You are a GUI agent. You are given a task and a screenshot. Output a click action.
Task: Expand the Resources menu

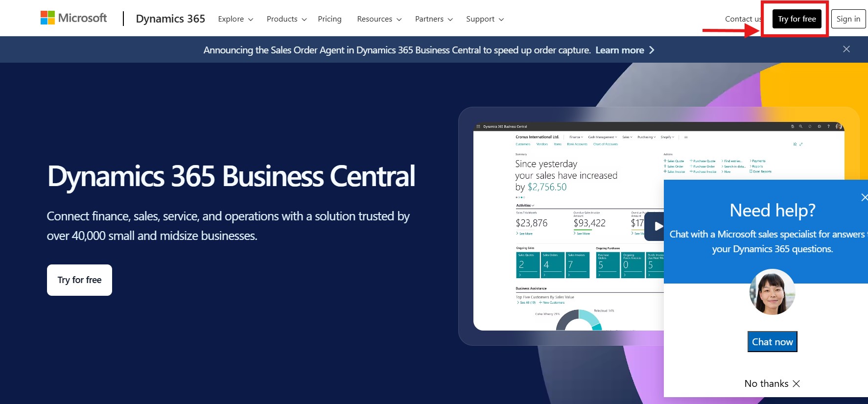tap(379, 19)
